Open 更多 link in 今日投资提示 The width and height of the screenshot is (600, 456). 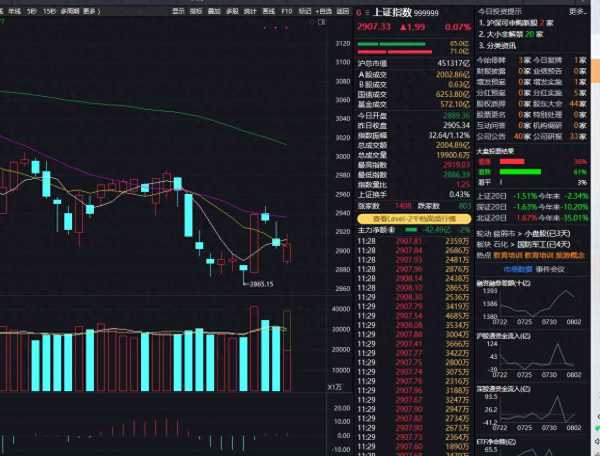[x=577, y=11]
